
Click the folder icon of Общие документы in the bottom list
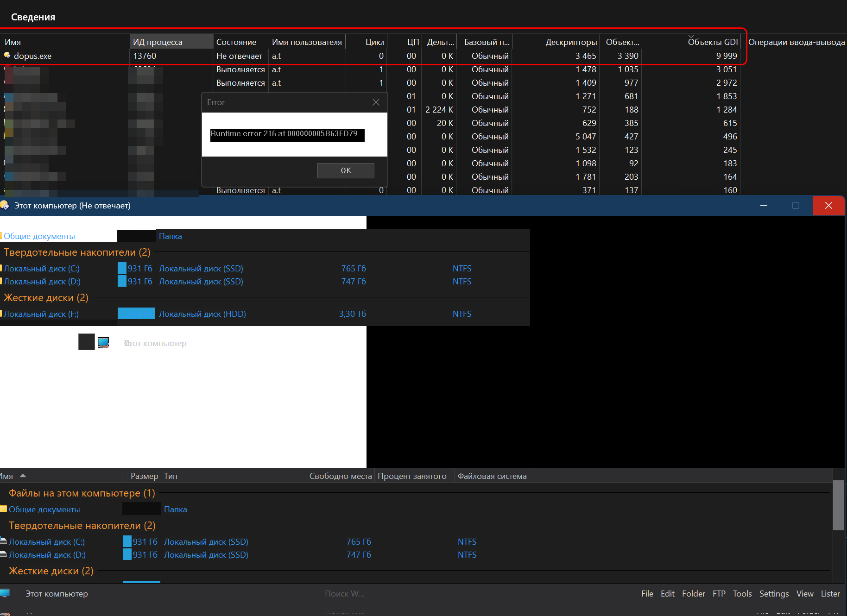tap(4, 509)
